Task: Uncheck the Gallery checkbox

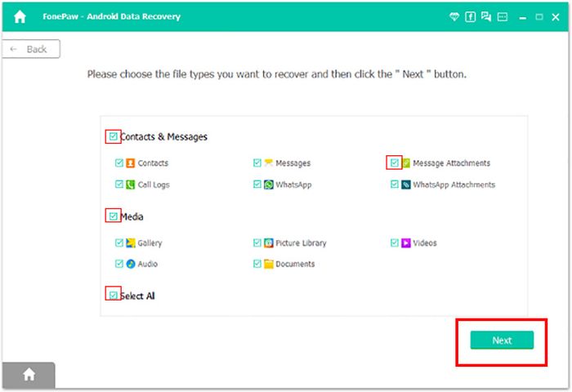Action: tap(119, 243)
